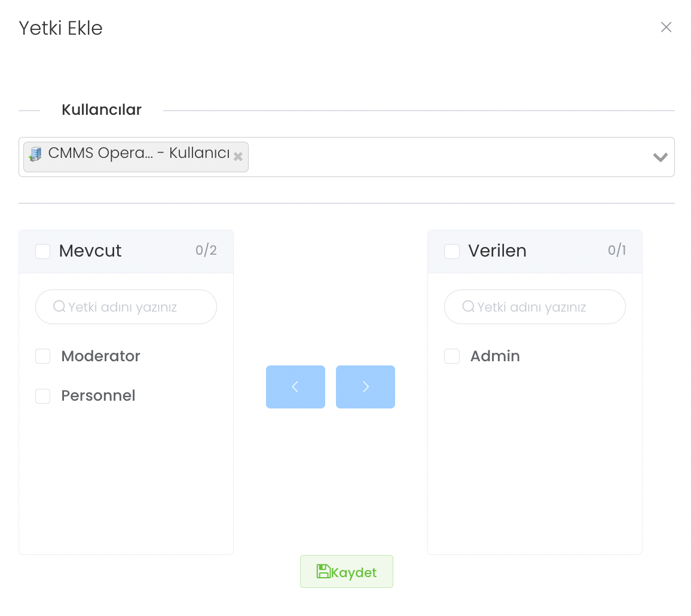Close the Yetki Ekle dialog
This screenshot has height=616, width=691.
click(x=666, y=27)
